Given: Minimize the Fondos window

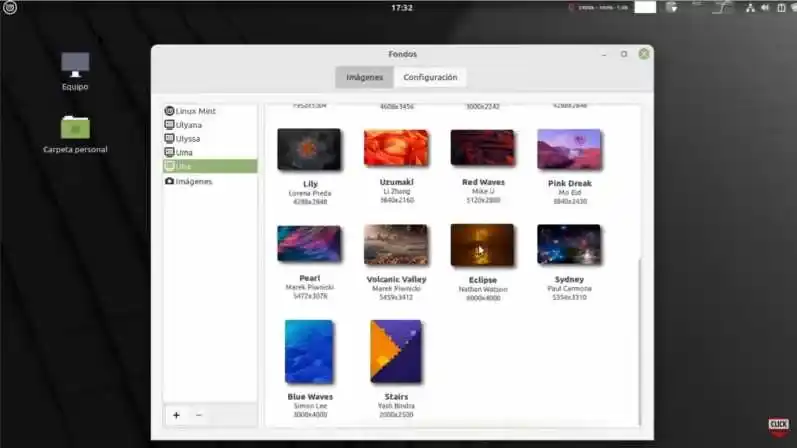Looking at the screenshot, I should [x=604, y=54].
